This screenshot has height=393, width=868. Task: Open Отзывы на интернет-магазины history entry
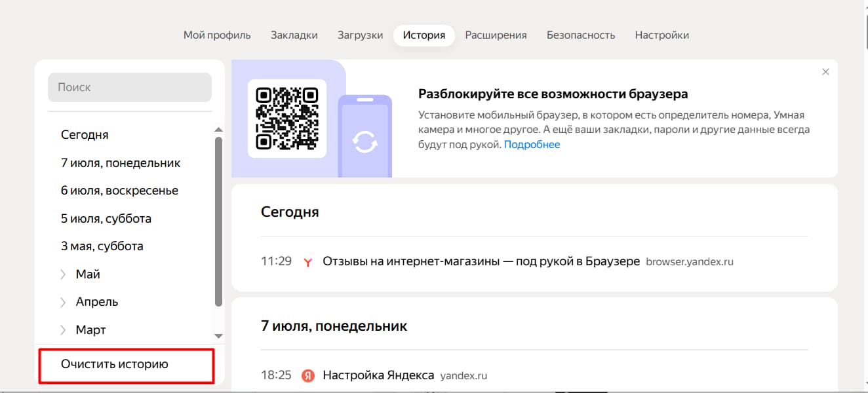coord(481,261)
